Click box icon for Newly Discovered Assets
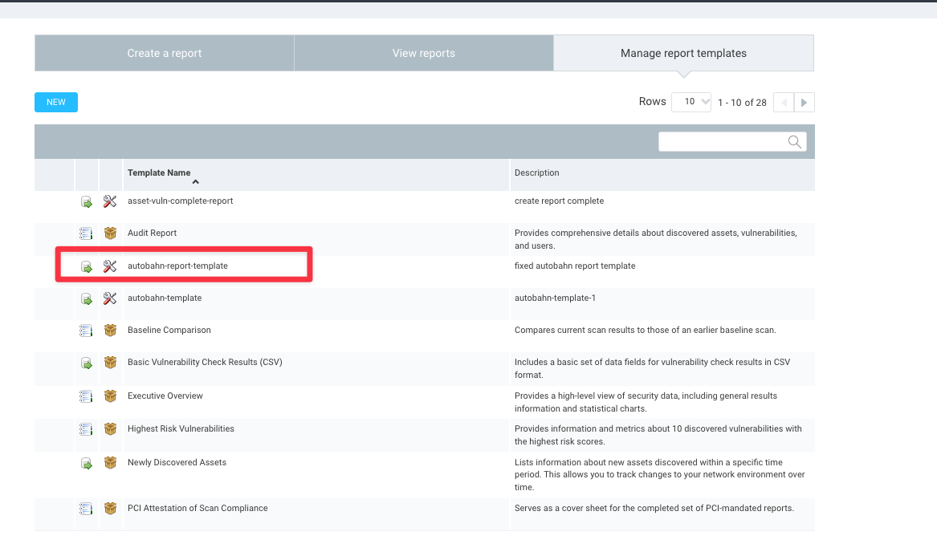Viewport: 937px width, 560px height. pyautogui.click(x=110, y=463)
